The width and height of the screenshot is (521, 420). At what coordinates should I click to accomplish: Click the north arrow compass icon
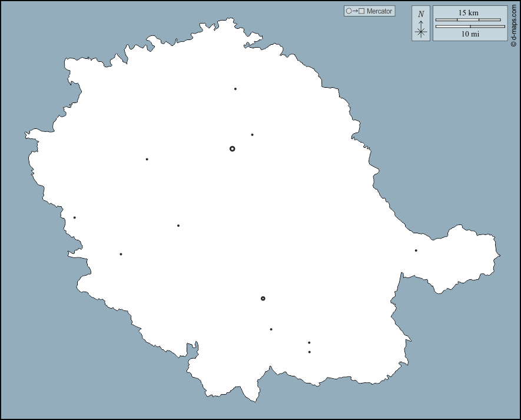pyautogui.click(x=420, y=24)
